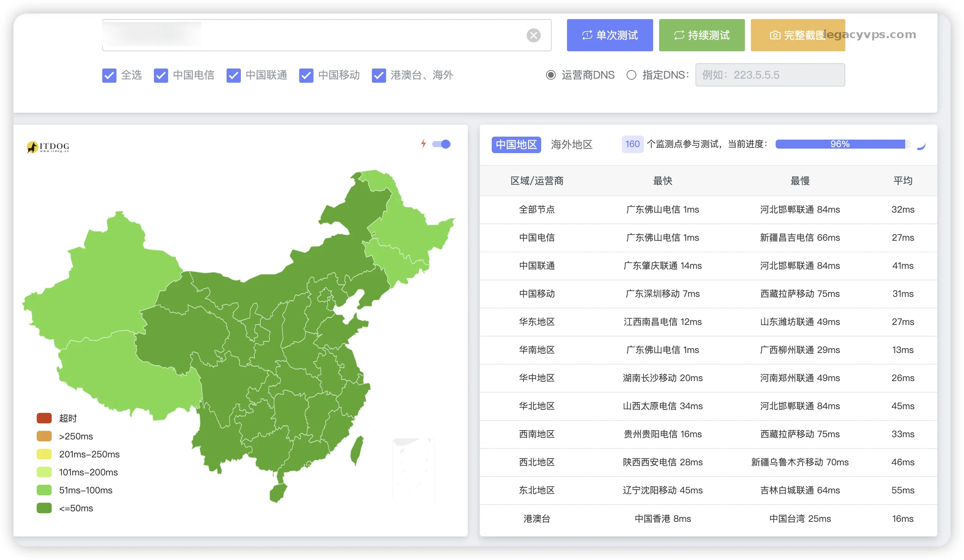Toggle the map switch in the top-right corner
The width and height of the screenshot is (964, 560).
click(442, 144)
